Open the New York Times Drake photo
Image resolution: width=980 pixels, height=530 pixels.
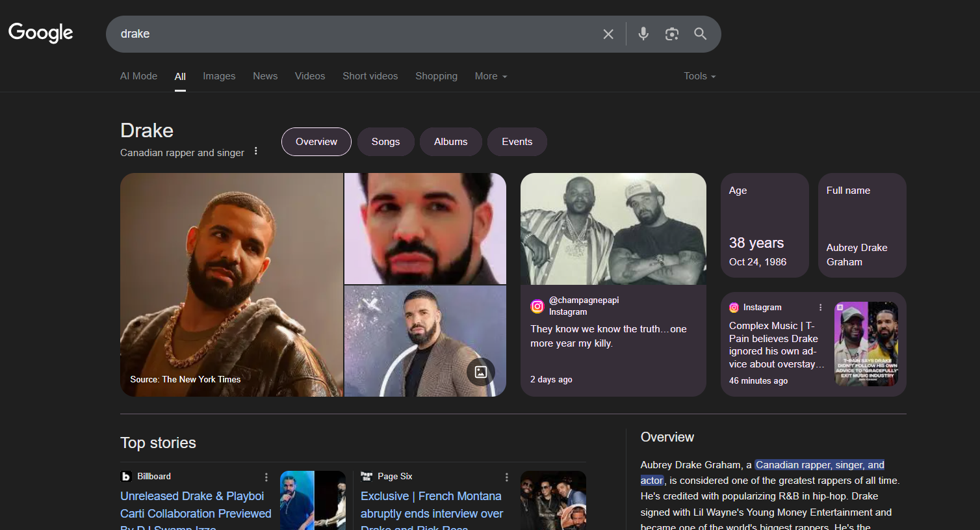coord(231,285)
